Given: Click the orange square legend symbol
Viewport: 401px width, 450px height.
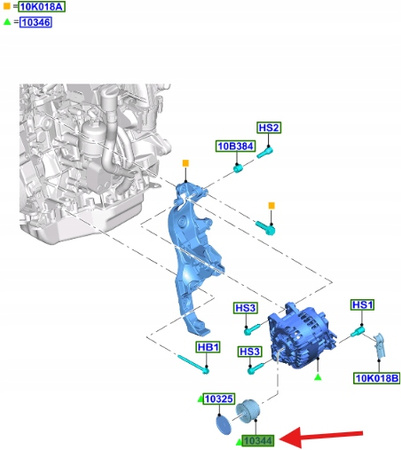Looking at the screenshot, I should pos(7,6).
